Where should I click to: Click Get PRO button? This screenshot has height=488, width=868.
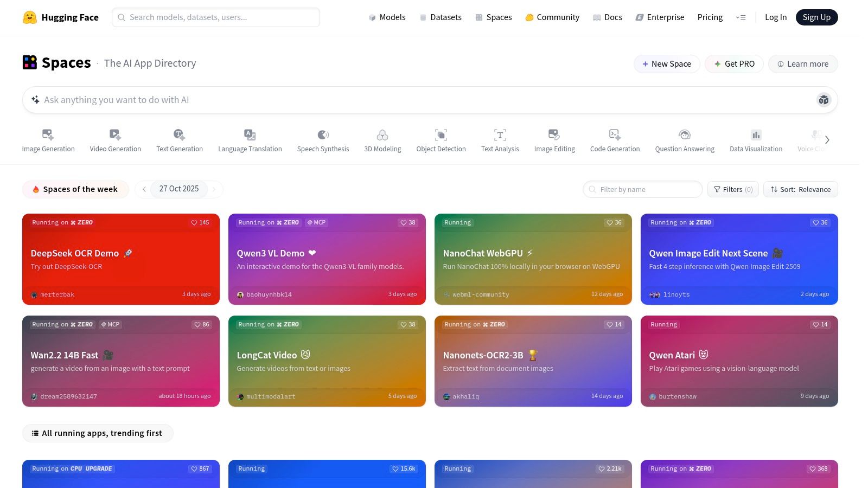[734, 64]
